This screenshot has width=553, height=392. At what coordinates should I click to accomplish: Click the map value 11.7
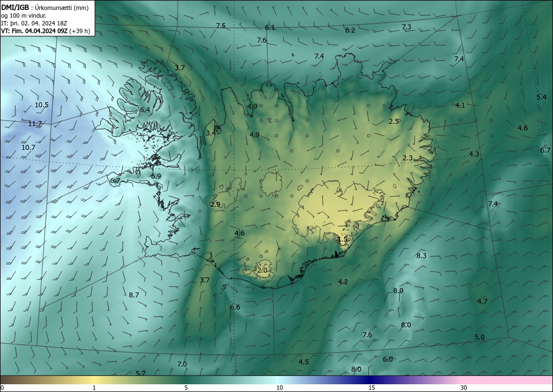[35, 124]
